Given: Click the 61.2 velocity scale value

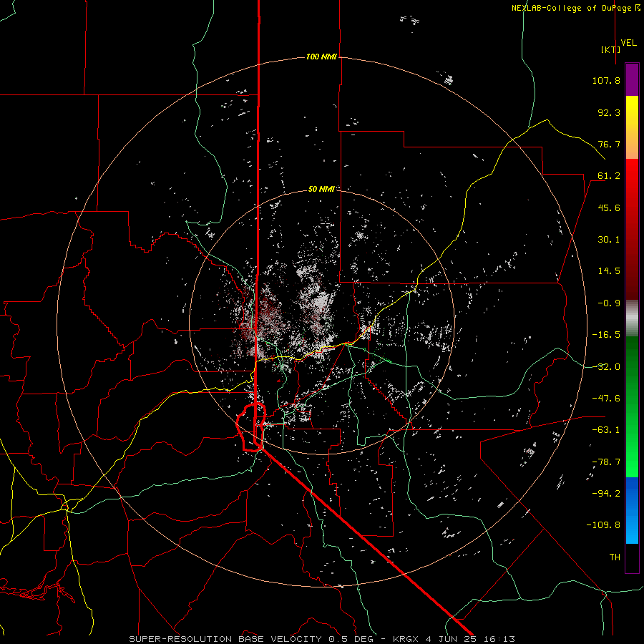Looking at the screenshot, I should click(609, 176).
